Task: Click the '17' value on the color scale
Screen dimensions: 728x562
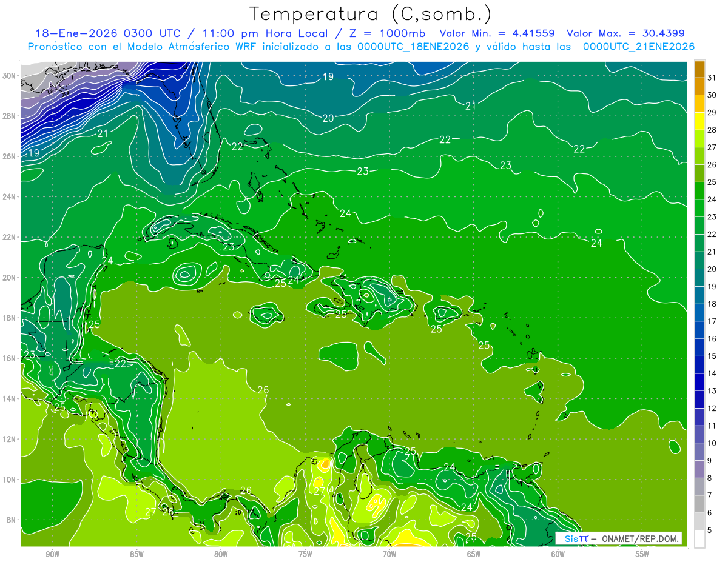Action: pyautogui.click(x=712, y=321)
